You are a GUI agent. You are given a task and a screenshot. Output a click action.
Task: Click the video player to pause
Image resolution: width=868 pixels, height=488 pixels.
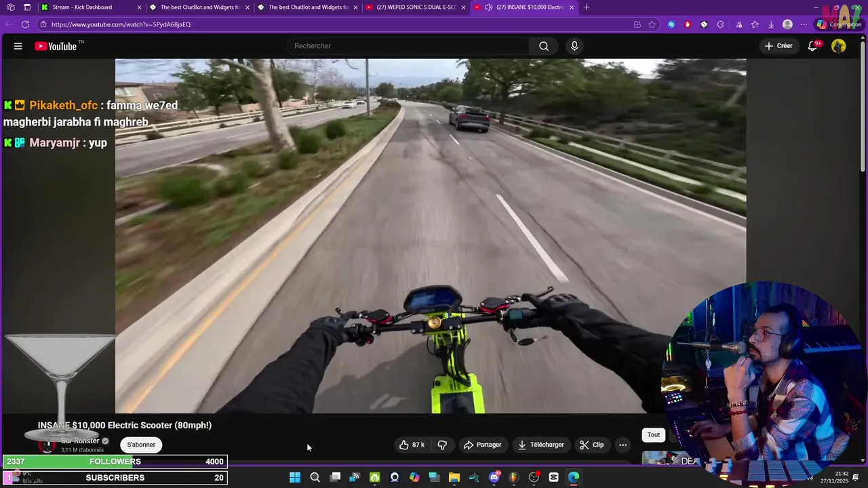tap(431, 236)
